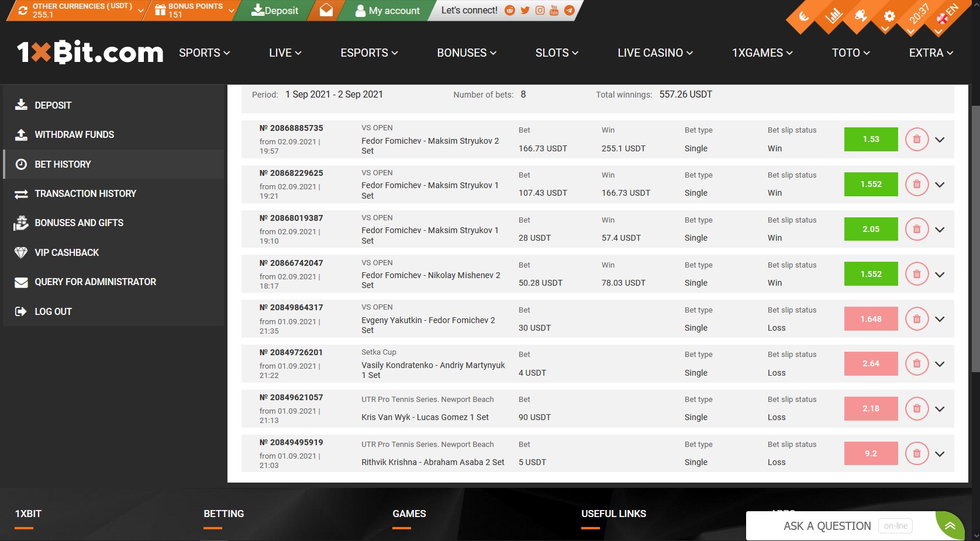Expand details of bet 20849621057
Viewport: 980px width, 541px height.
[940, 409]
